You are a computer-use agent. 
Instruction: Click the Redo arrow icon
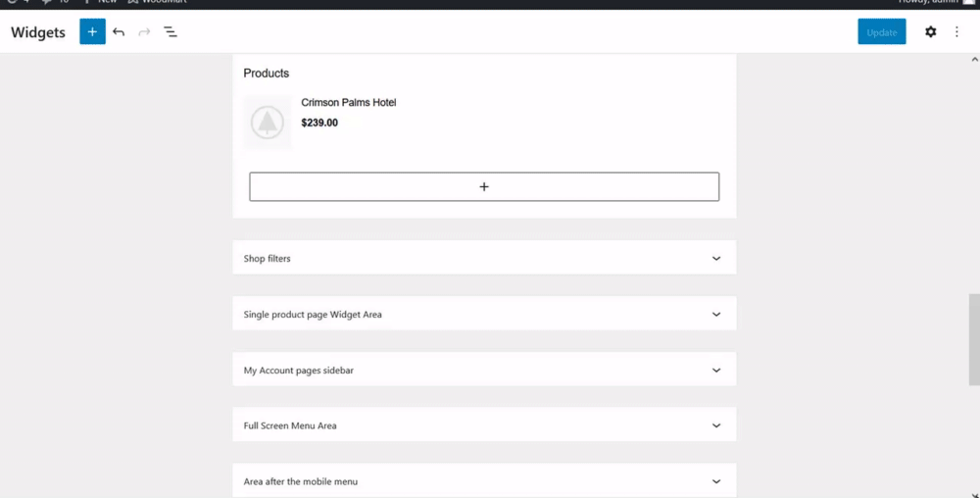[x=144, y=32]
